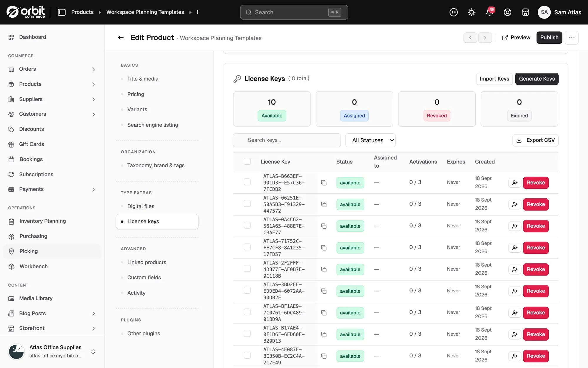The width and height of the screenshot is (588, 368).
Task: Assign user to key ATLAS-4E087F
Action: pos(515,356)
